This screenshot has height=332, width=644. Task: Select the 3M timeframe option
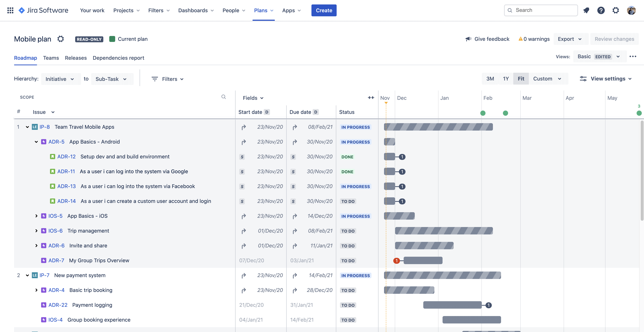(x=490, y=78)
